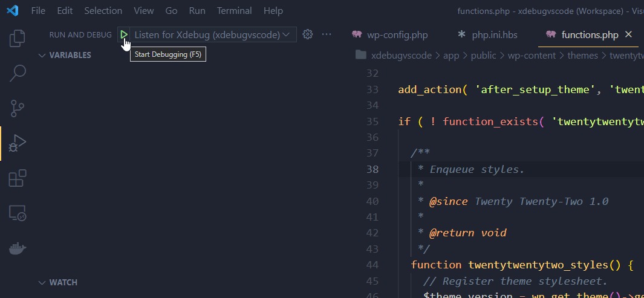Open the Remote Explorer icon
This screenshot has height=298, width=644.
[18, 213]
